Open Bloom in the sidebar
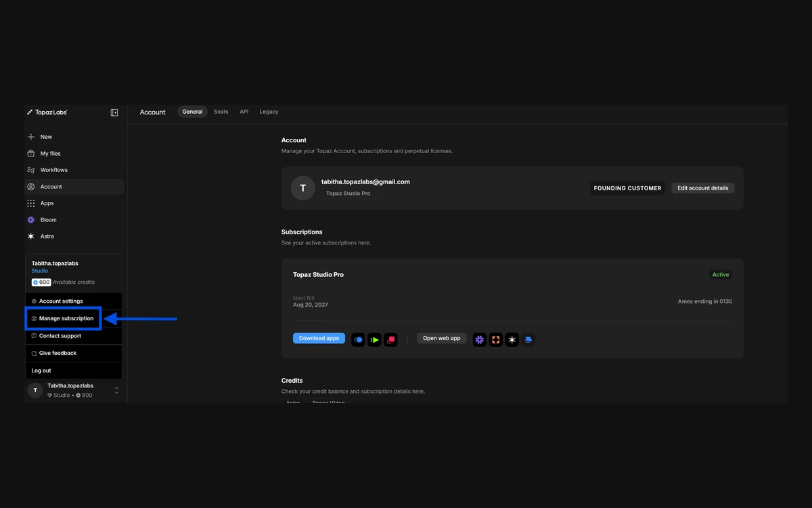812x508 pixels. click(x=74, y=220)
